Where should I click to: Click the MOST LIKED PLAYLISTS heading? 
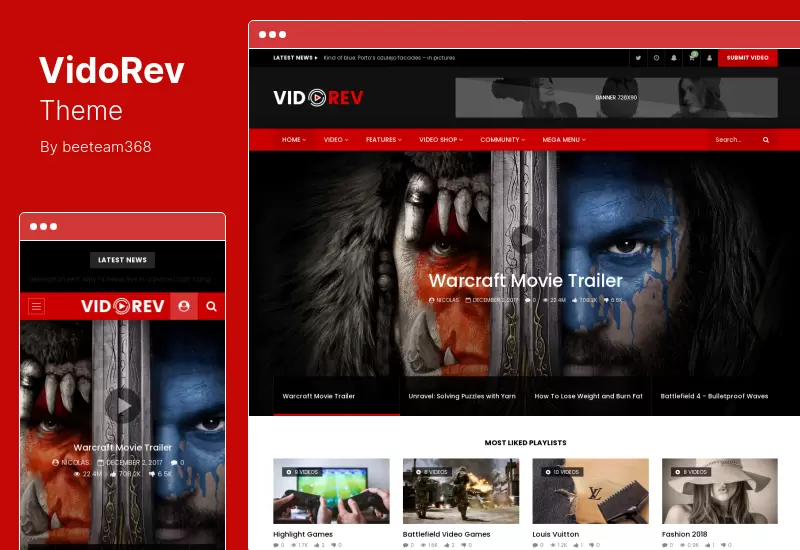[x=526, y=442]
